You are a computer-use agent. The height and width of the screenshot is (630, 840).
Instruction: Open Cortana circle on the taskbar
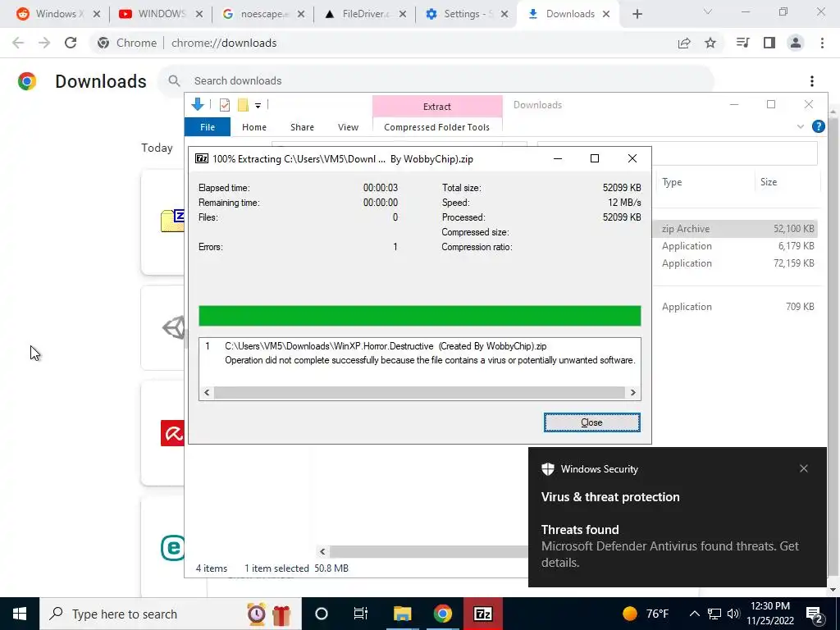321,614
